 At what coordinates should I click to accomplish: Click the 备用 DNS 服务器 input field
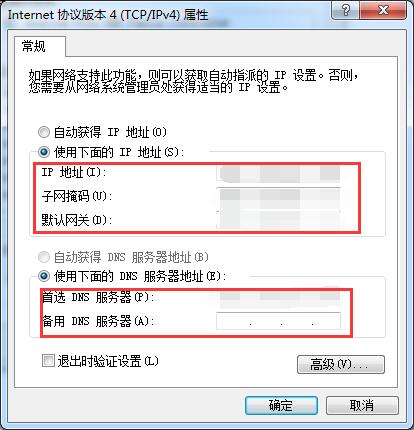tap(278, 321)
